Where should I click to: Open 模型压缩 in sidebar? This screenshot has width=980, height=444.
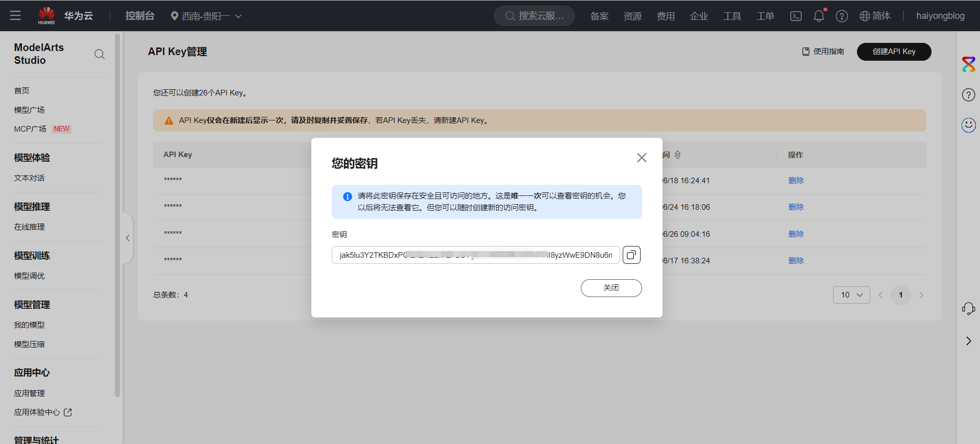[30, 344]
